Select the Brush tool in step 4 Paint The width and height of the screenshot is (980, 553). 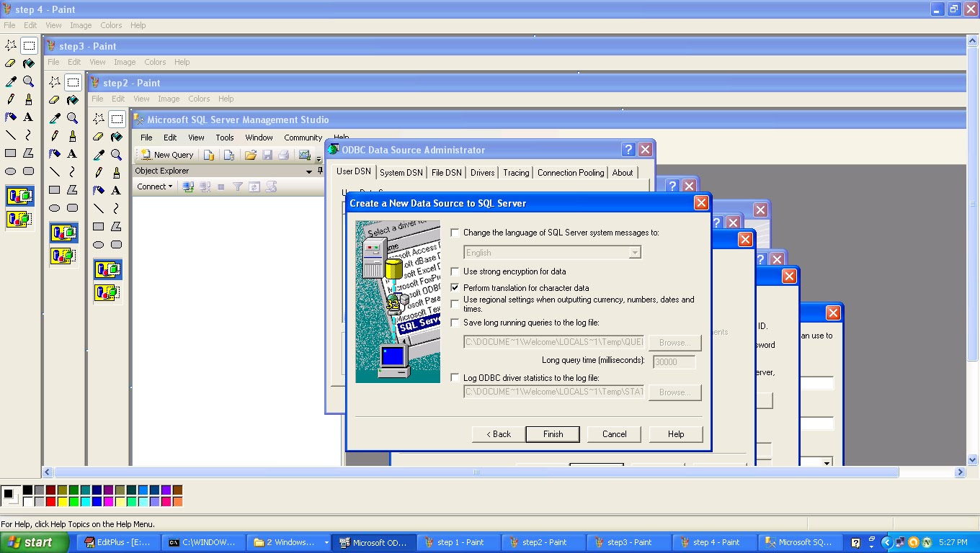pos(29,99)
